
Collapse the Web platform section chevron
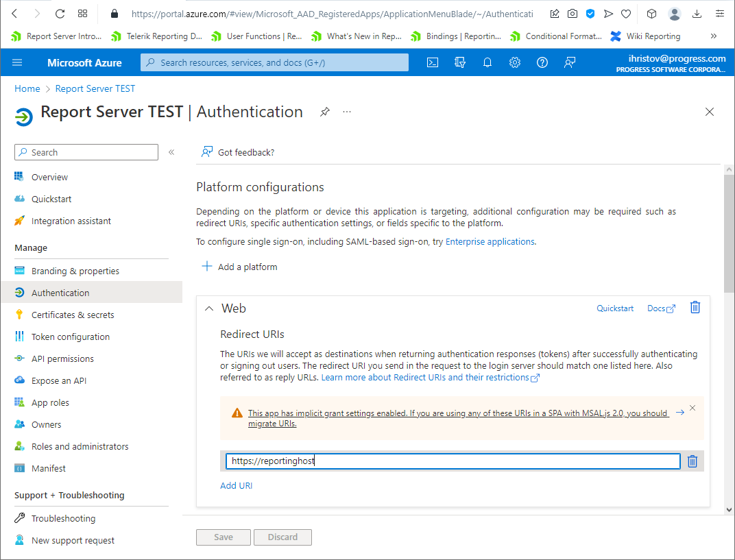(209, 308)
